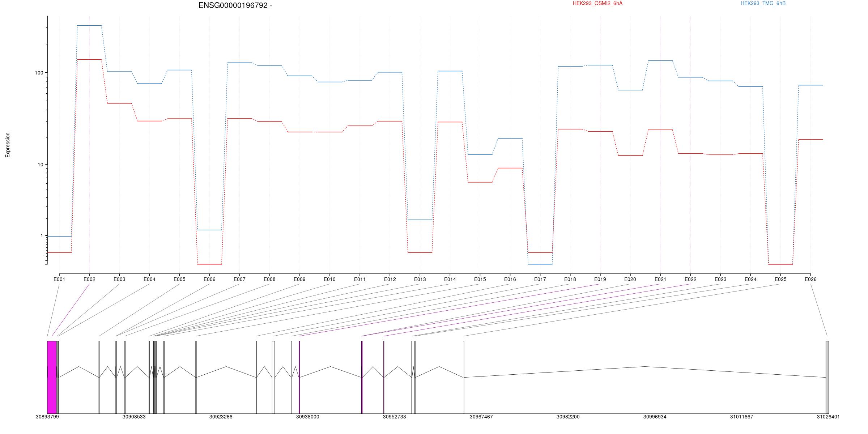868x434 pixels.
Task: Click exon label E009
Action: coord(299,279)
